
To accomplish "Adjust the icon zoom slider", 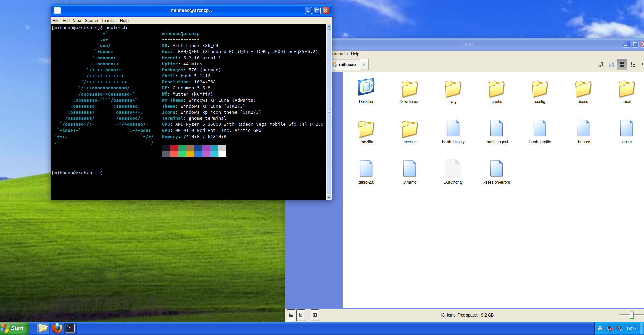I will [632, 315].
